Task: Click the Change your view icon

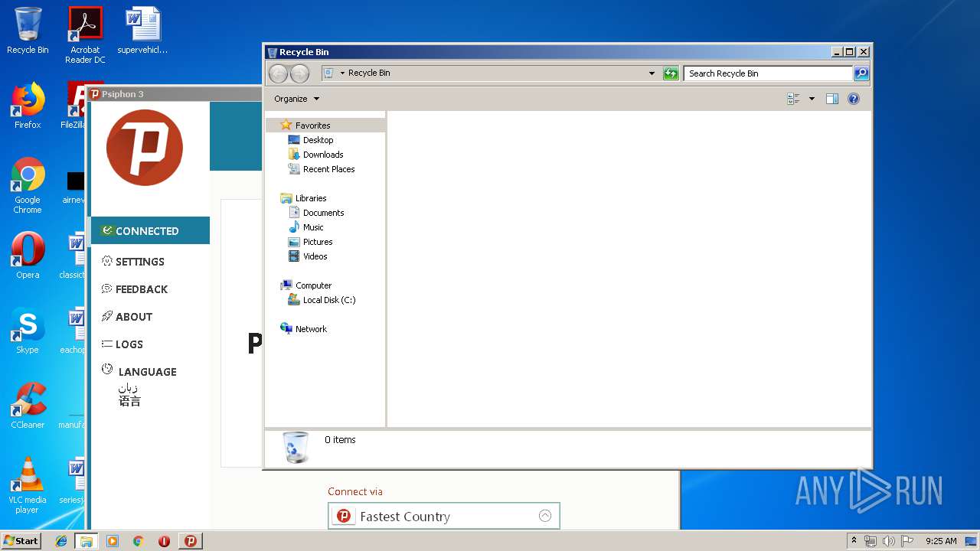Action: point(793,99)
